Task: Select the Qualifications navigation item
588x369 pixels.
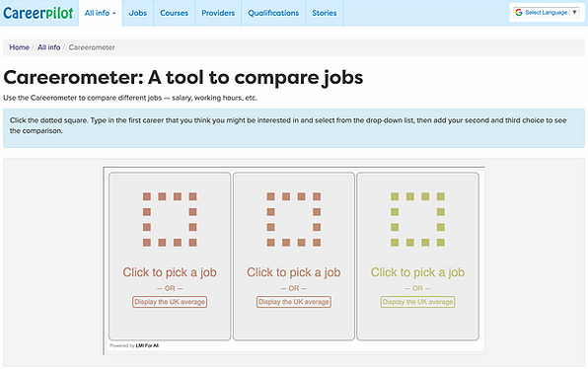Action: click(273, 13)
